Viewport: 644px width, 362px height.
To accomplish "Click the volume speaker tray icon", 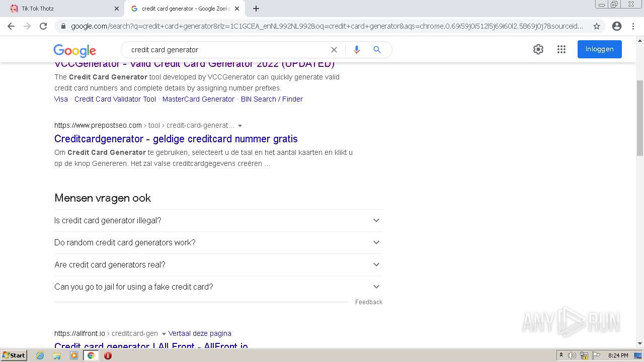I will tap(572, 355).
